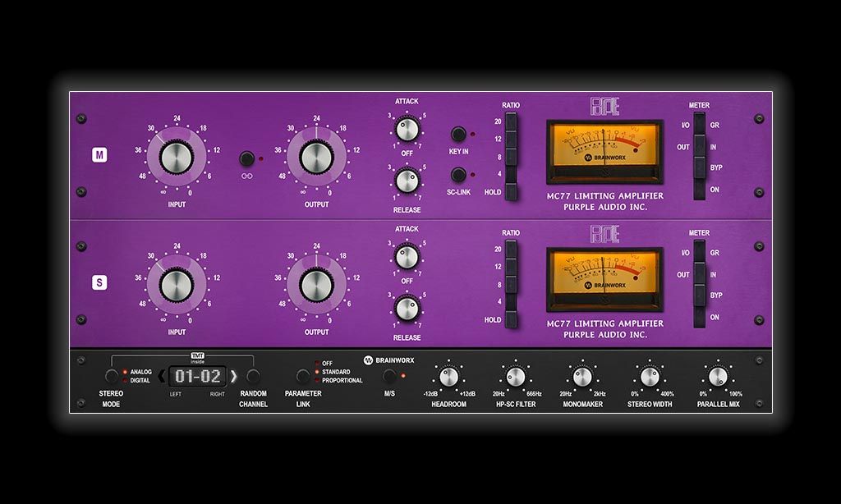Click the M channel OUTPUT knob
The width and height of the screenshot is (841, 504).
[316, 158]
